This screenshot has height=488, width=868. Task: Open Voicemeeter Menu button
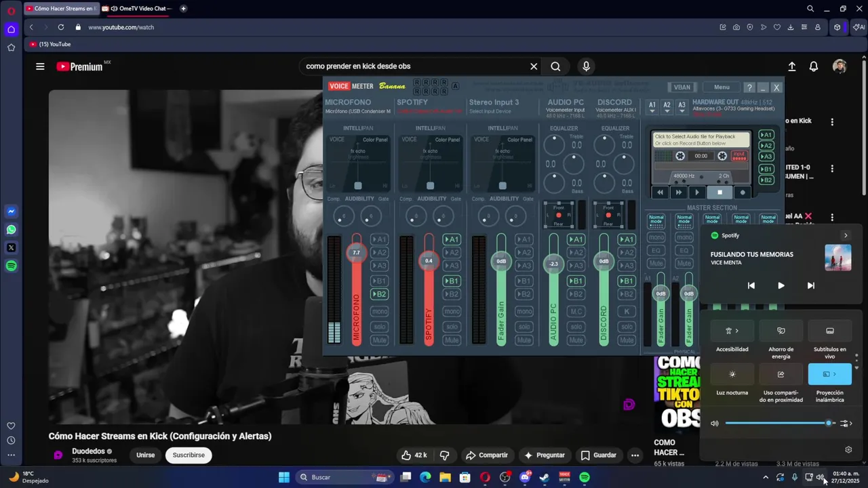722,87
